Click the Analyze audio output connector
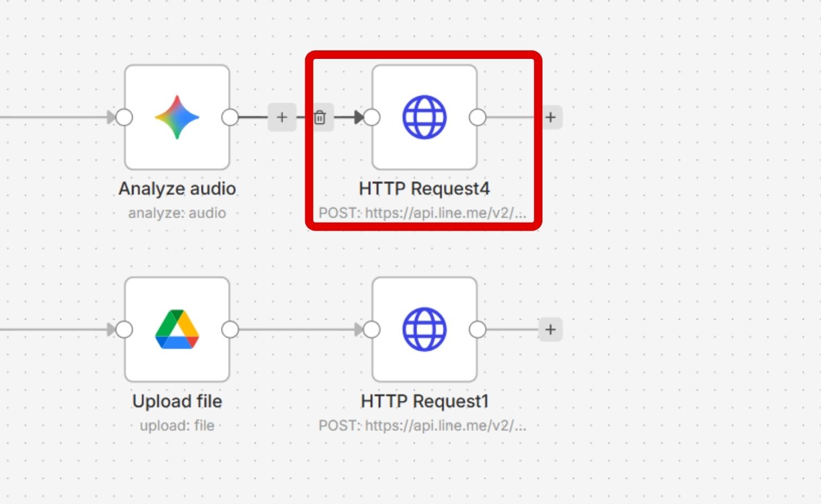The height and width of the screenshot is (504, 821). point(230,117)
